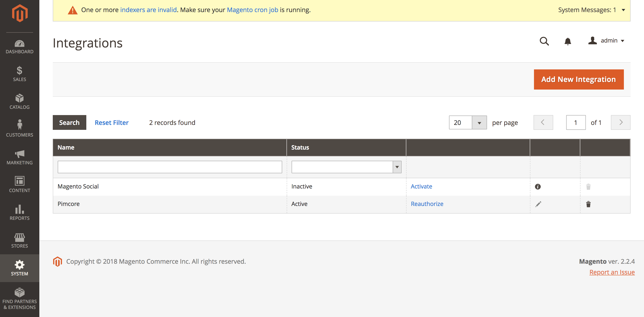The height and width of the screenshot is (317, 644).
Task: Open the Catalog sidebar menu
Action: pyautogui.click(x=19, y=102)
